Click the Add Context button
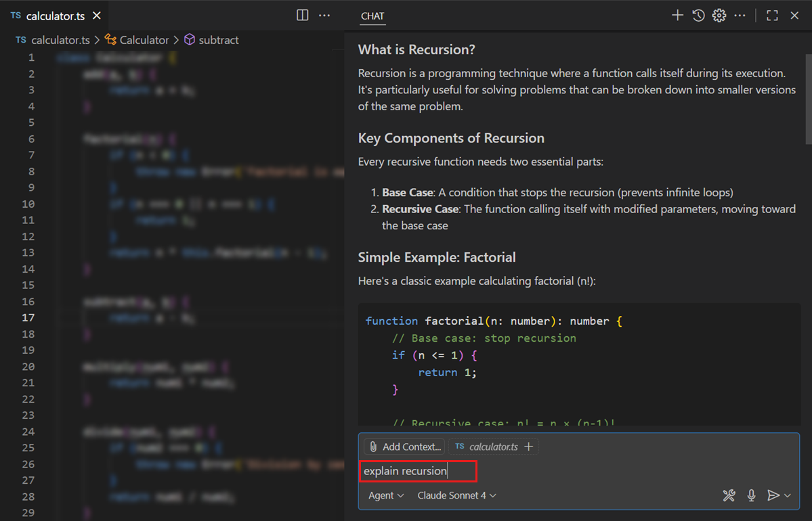 click(410, 446)
